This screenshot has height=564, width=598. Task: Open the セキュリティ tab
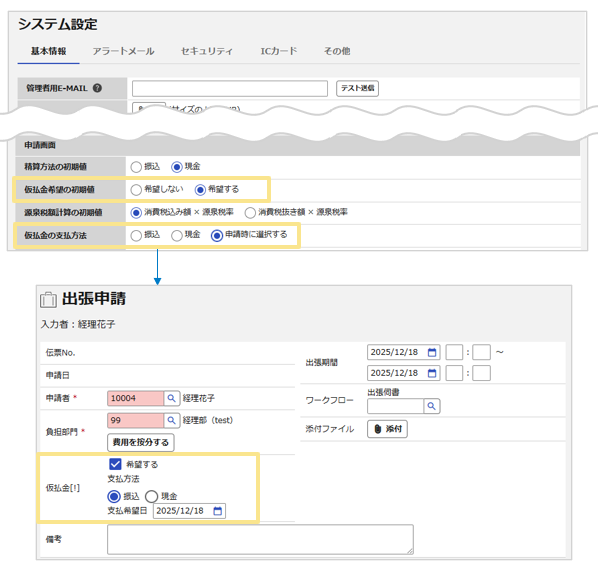207,51
